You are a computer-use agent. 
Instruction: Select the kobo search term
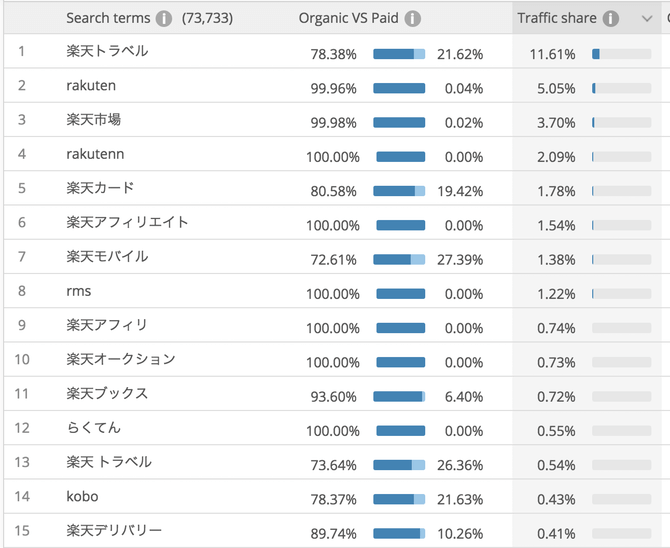pyautogui.click(x=82, y=497)
